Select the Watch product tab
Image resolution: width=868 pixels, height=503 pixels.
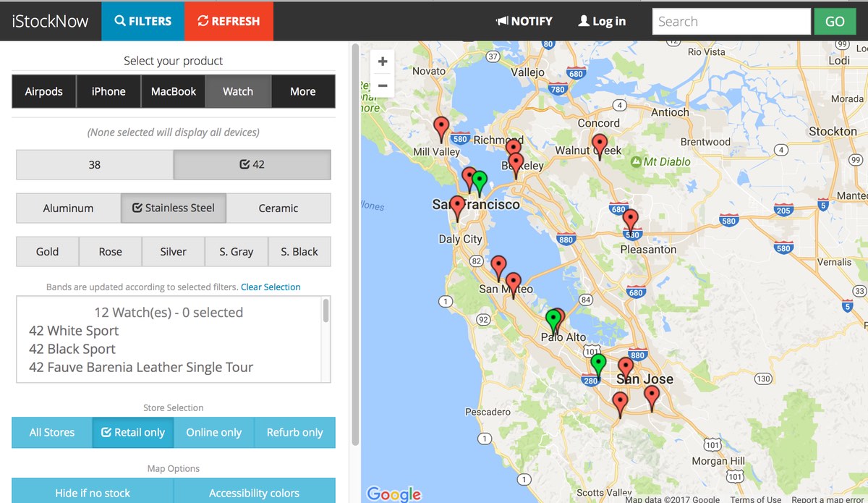point(238,91)
